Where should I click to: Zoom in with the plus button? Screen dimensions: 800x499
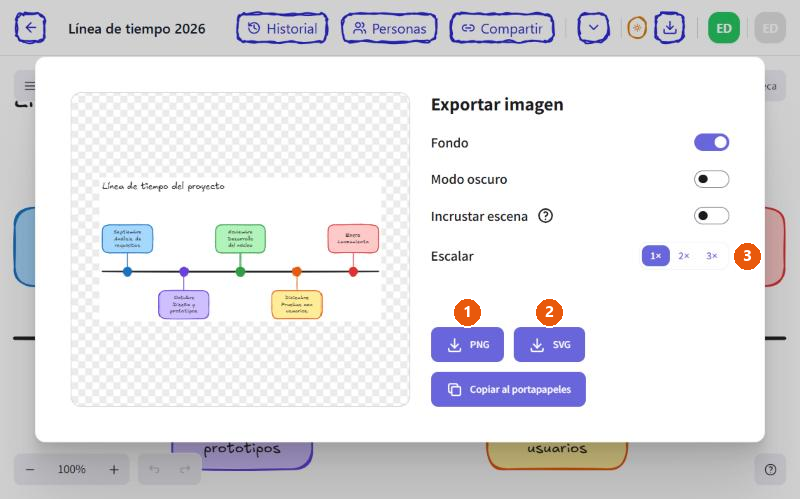coord(114,469)
